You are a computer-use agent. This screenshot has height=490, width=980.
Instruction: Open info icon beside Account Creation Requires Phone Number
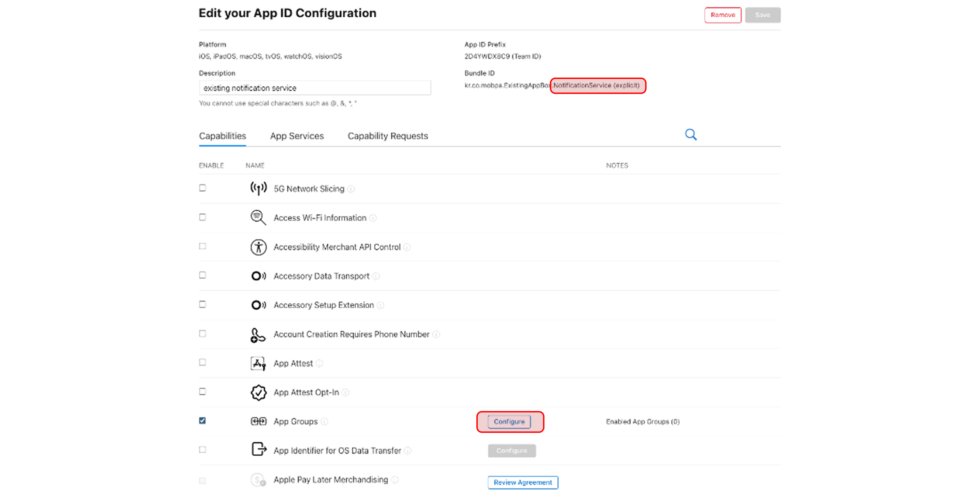click(436, 334)
